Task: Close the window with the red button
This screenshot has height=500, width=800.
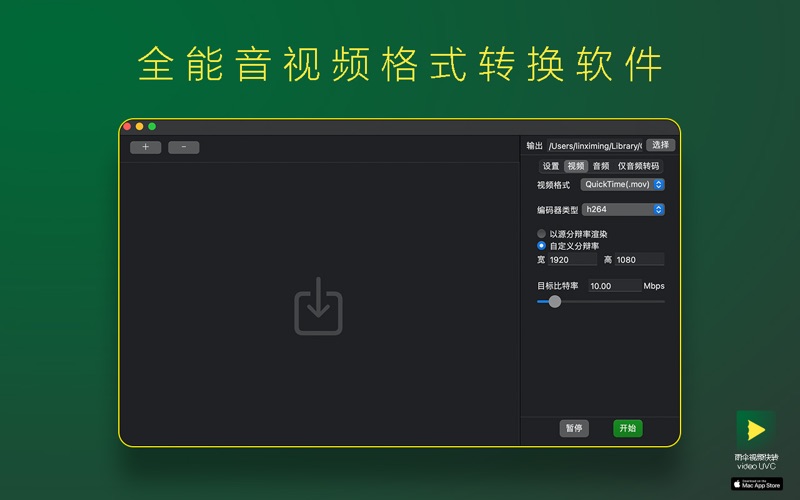Action: 127,127
